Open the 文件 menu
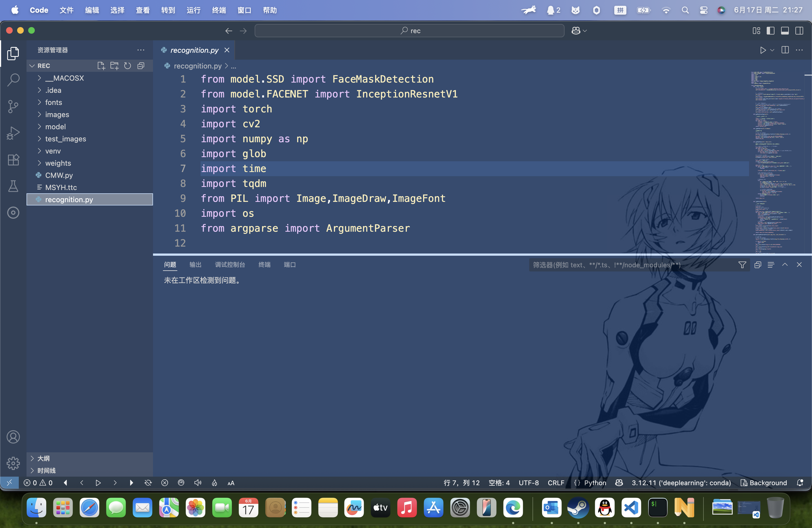This screenshot has width=812, height=528. click(67, 10)
